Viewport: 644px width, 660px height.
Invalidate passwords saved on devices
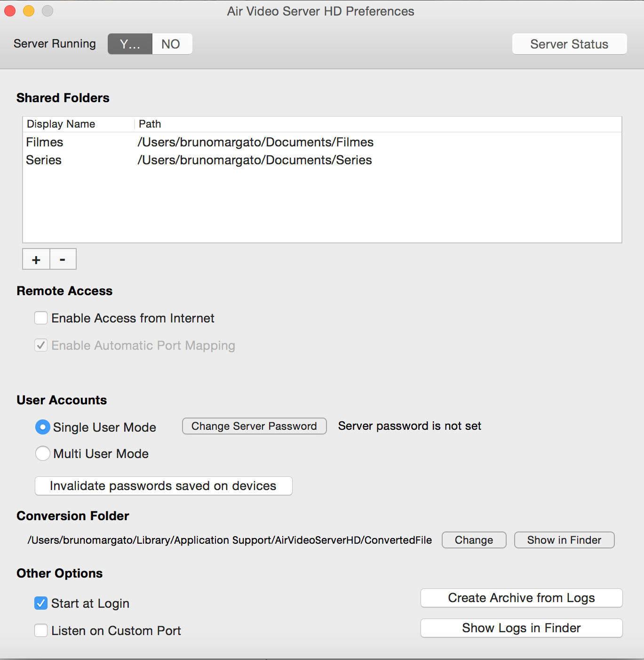(163, 486)
